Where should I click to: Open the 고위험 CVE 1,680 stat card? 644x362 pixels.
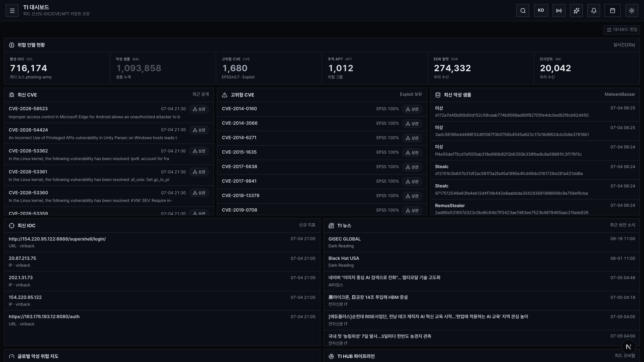[269, 68]
